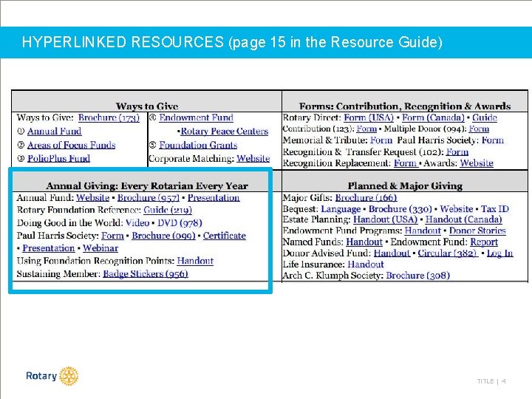The width and height of the screenshot is (532, 399).
Task: Open the DVD (978) link
Action: click(x=180, y=223)
